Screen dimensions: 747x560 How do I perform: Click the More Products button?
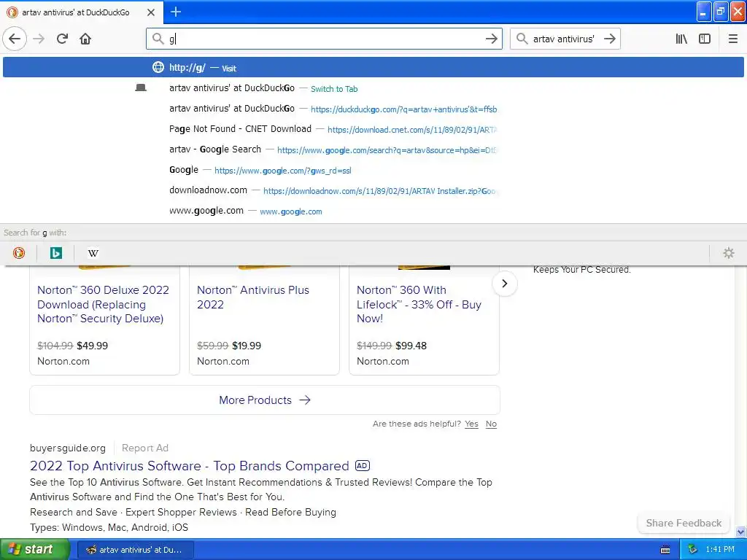[x=264, y=400]
